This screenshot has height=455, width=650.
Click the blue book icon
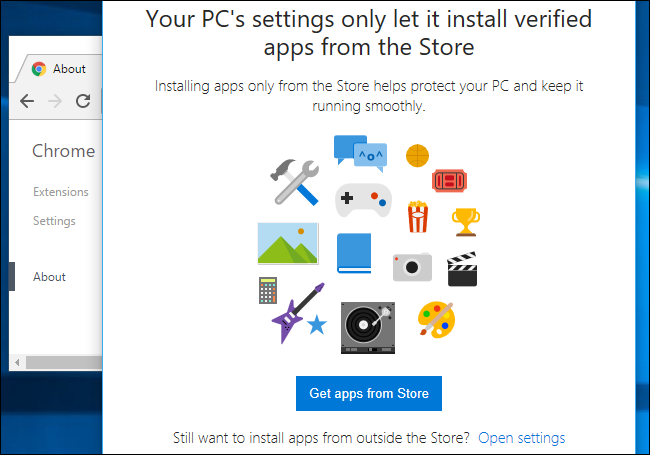[x=354, y=254]
